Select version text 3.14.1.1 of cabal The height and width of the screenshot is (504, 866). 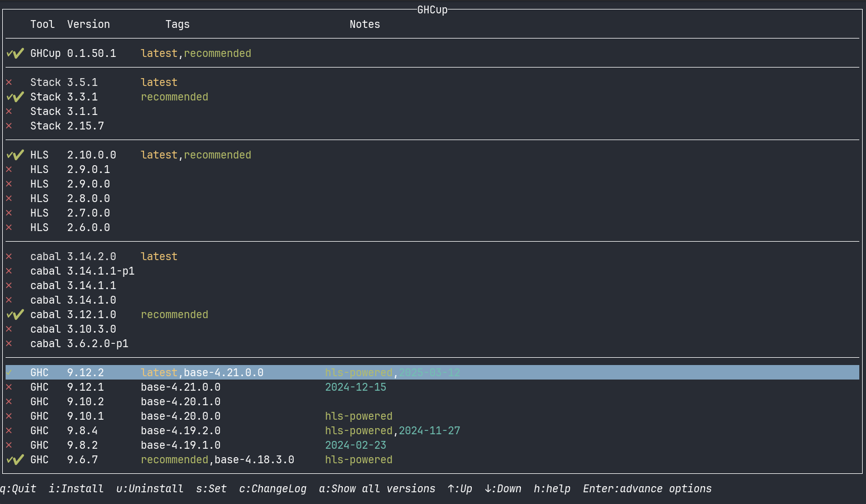[92, 286]
